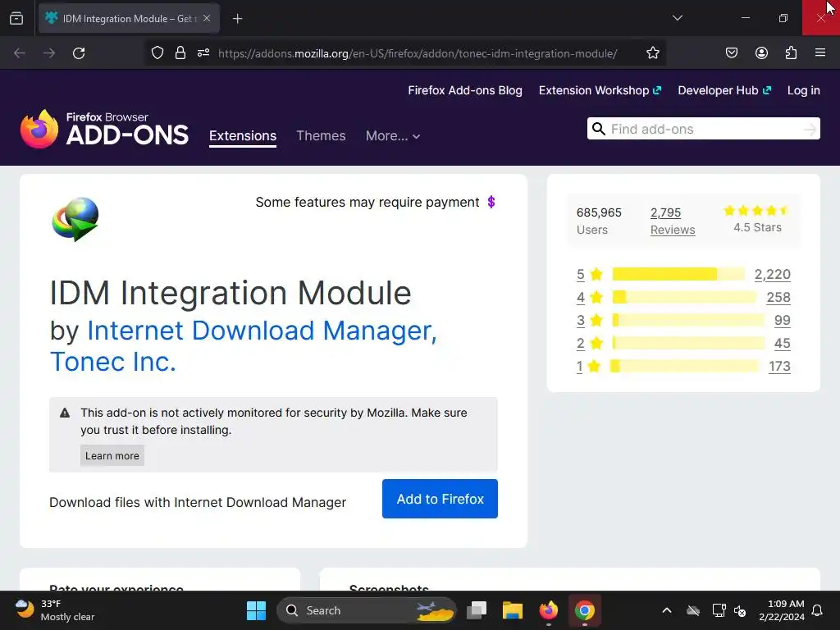The height and width of the screenshot is (630, 840).
Task: Open the 99 three-star reviews count
Action: [x=782, y=321]
